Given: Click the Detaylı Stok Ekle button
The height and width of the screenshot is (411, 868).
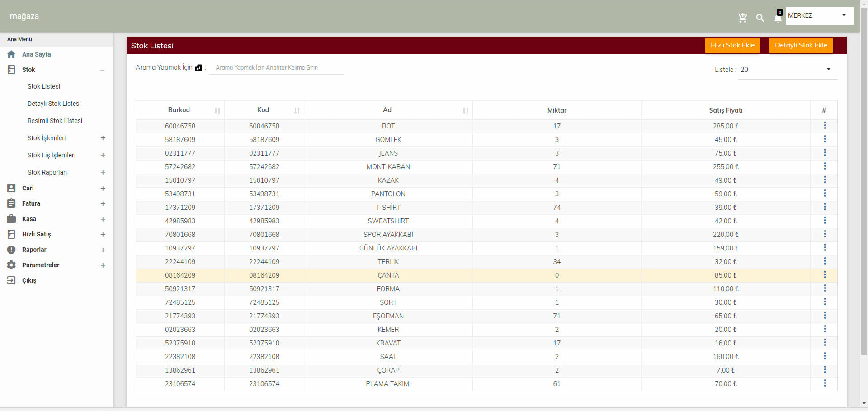Looking at the screenshot, I should (801, 45).
